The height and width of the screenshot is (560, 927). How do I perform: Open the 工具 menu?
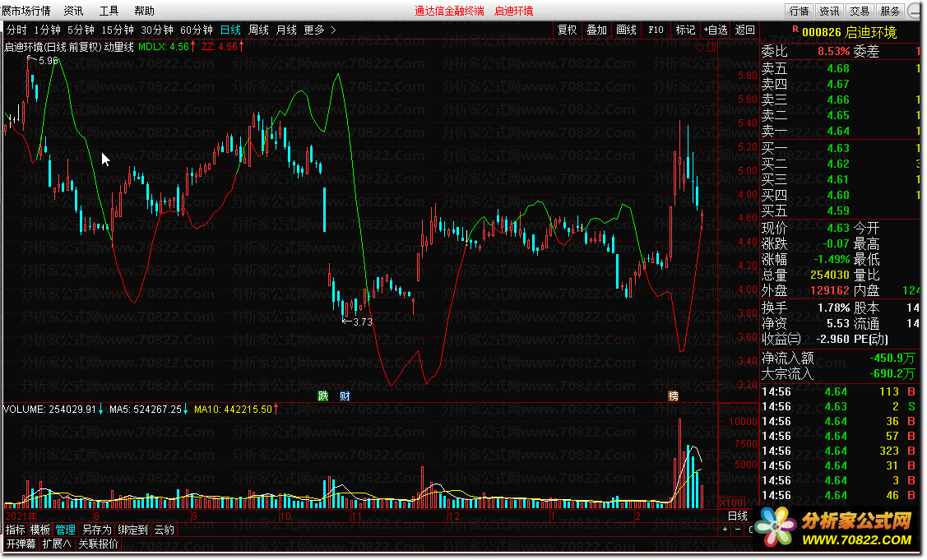[109, 11]
